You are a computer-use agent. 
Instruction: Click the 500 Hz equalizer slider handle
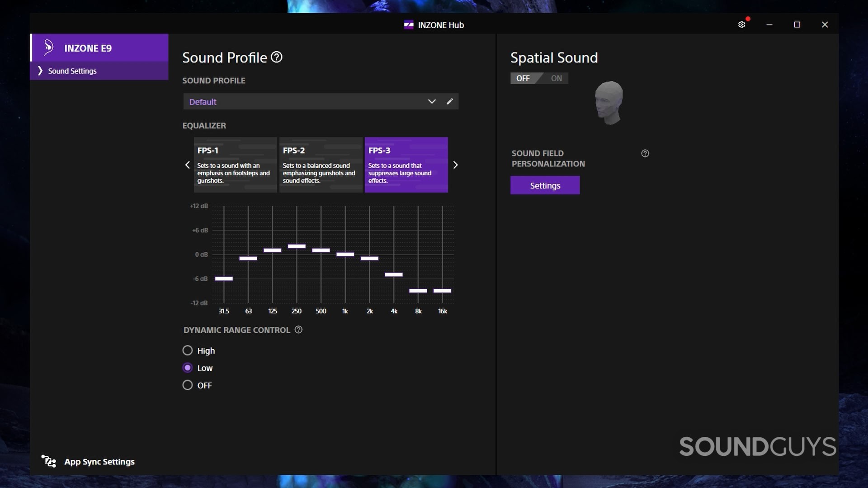click(321, 250)
